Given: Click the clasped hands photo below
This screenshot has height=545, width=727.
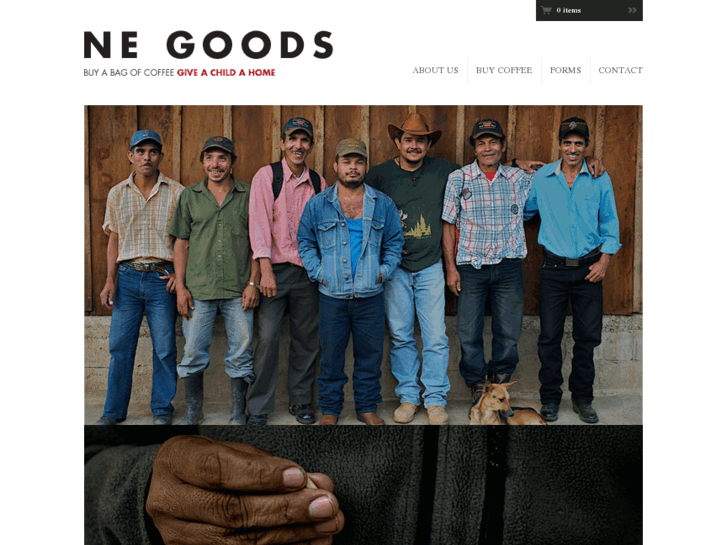Looking at the screenshot, I should tap(363, 485).
